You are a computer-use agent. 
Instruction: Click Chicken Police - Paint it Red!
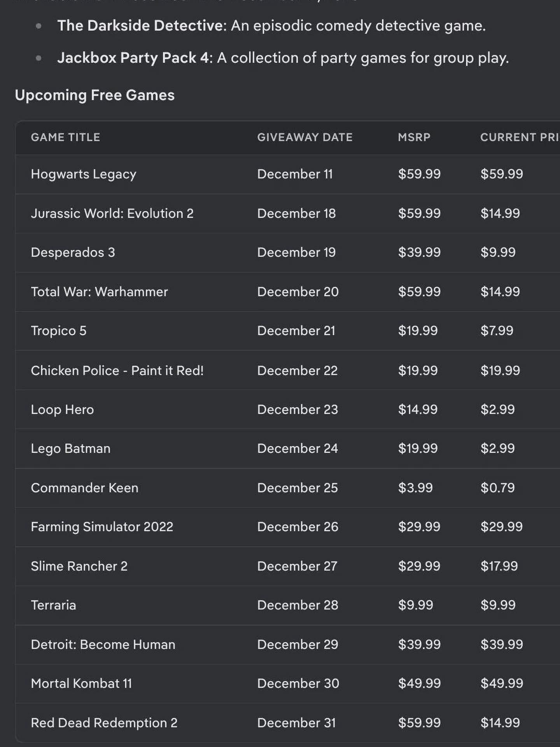point(117,370)
